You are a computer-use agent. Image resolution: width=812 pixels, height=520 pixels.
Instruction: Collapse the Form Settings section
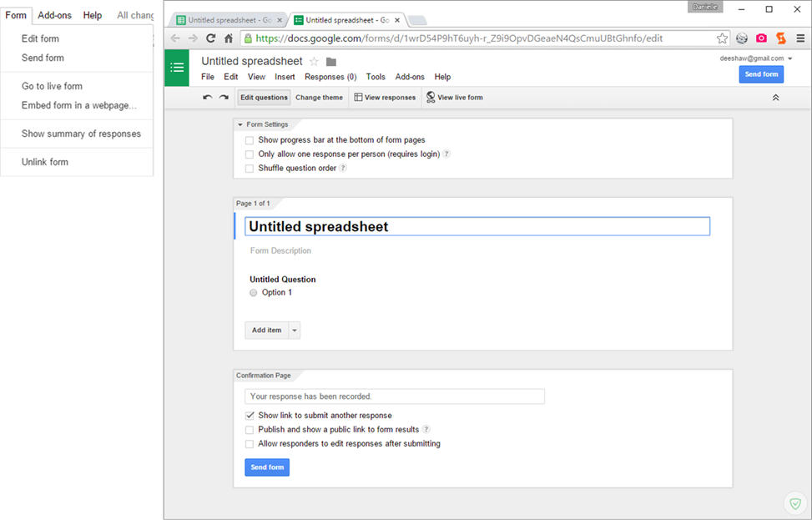[240, 125]
